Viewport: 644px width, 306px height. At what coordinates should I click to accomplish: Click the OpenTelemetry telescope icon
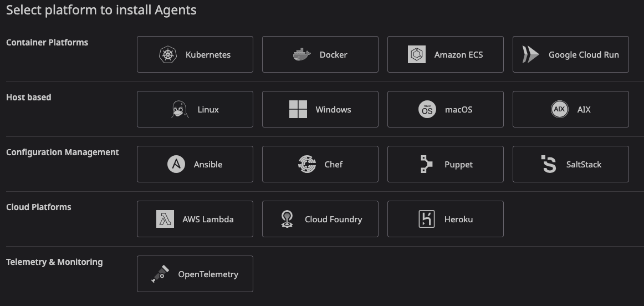point(160,274)
